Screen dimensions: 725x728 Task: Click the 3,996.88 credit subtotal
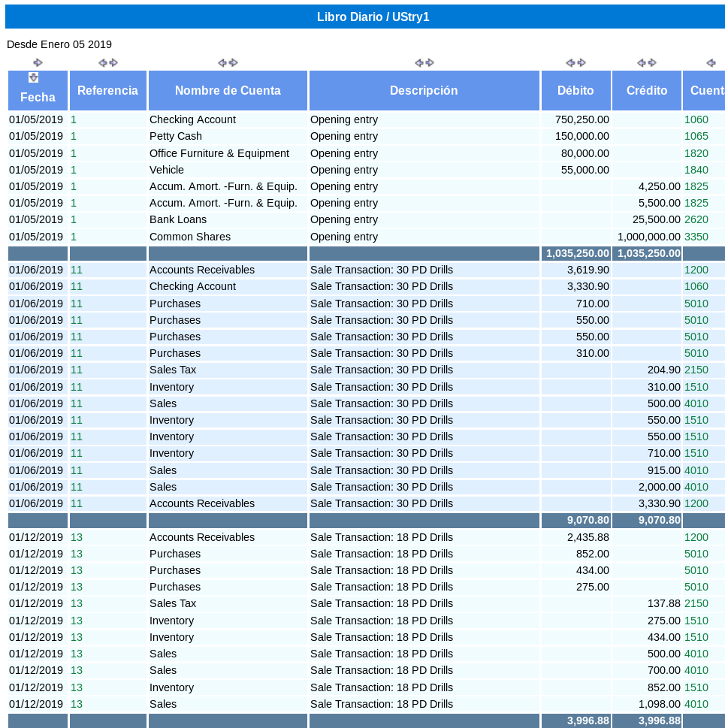[659, 720]
